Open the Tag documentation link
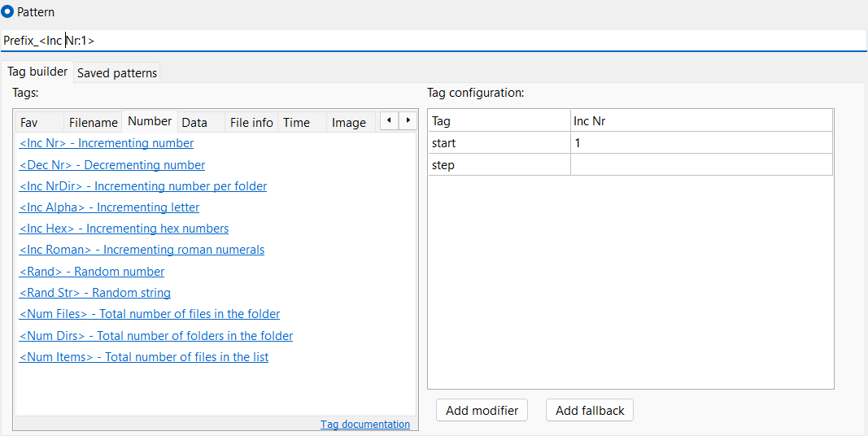The height and width of the screenshot is (436, 868). click(365, 425)
